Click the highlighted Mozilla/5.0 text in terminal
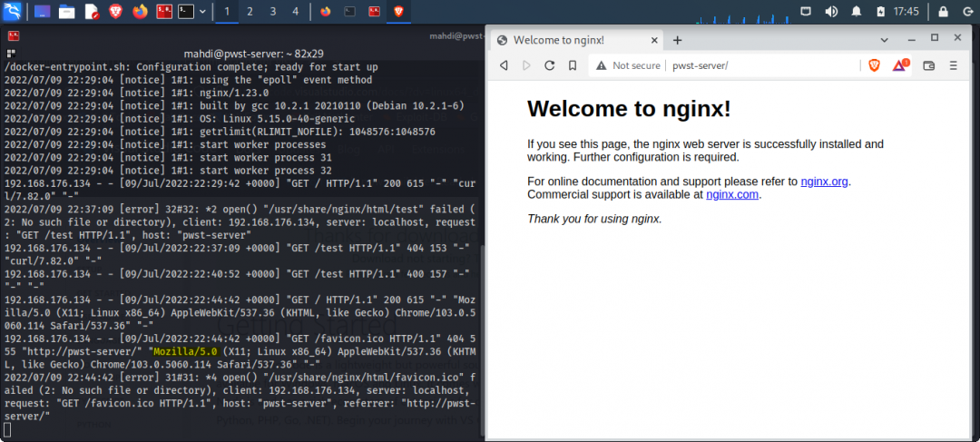 tap(186, 351)
